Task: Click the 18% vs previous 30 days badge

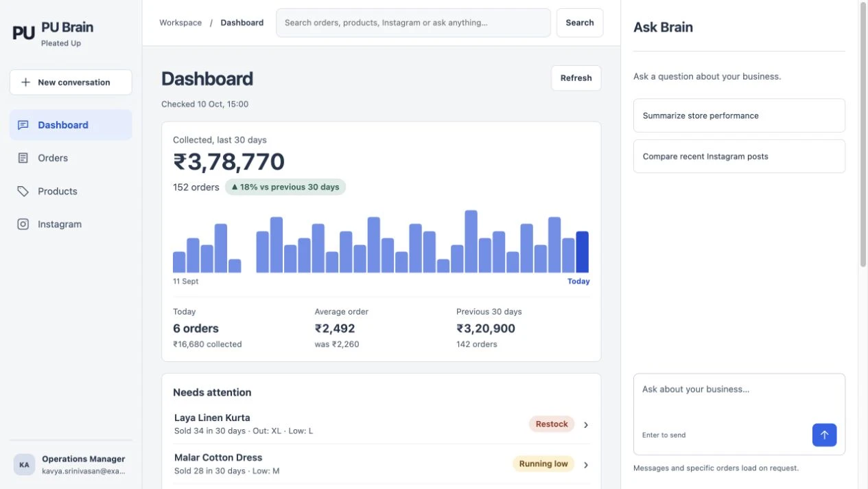Action: pyautogui.click(x=285, y=187)
